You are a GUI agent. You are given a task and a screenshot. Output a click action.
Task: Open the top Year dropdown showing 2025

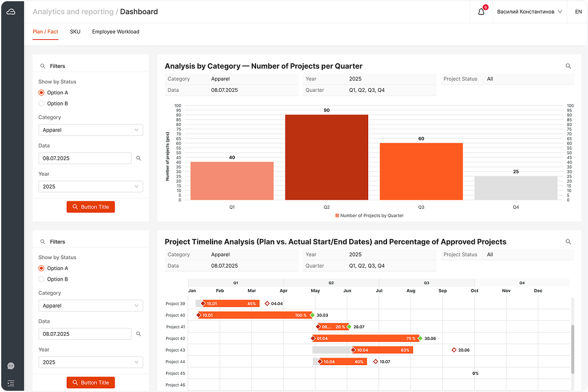pos(91,186)
